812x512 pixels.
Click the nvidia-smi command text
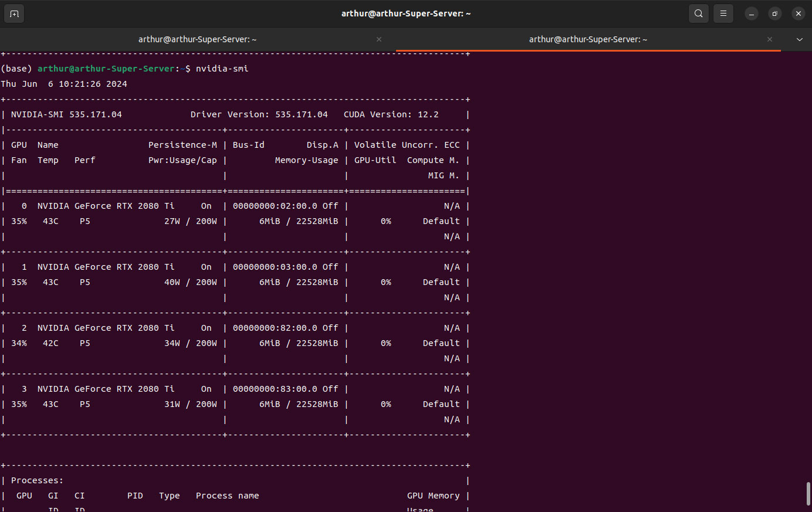(x=222, y=69)
